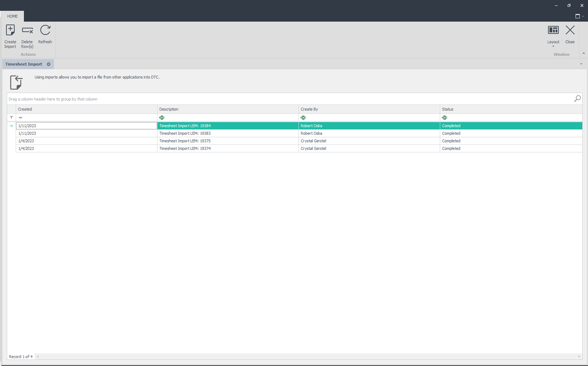Viewport: 588px width, 366px height.
Task: Collapse the ribbon with the caret
Action: coord(584,53)
